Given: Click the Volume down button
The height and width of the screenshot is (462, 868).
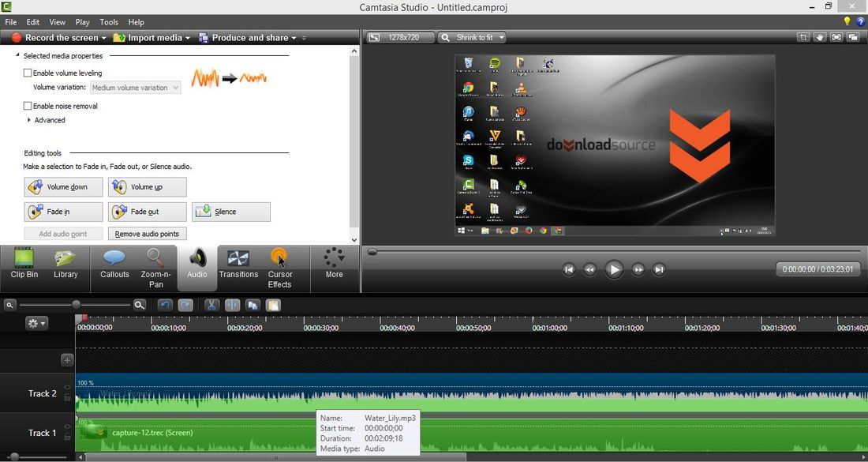Looking at the screenshot, I should [x=63, y=186].
